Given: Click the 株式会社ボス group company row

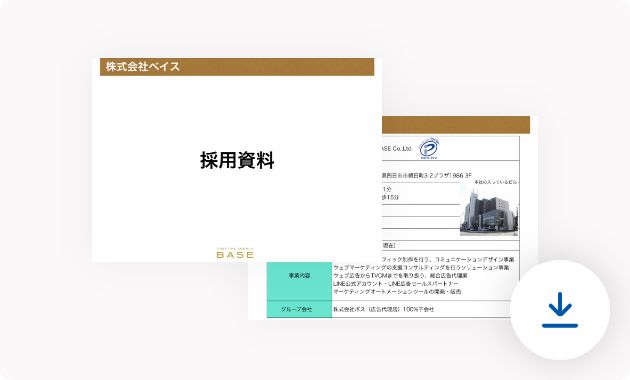Looking at the screenshot, I should [384, 310].
